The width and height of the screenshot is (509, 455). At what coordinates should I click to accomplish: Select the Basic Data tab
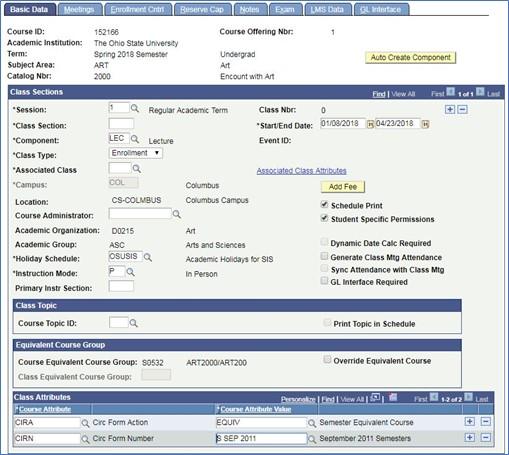[29, 10]
